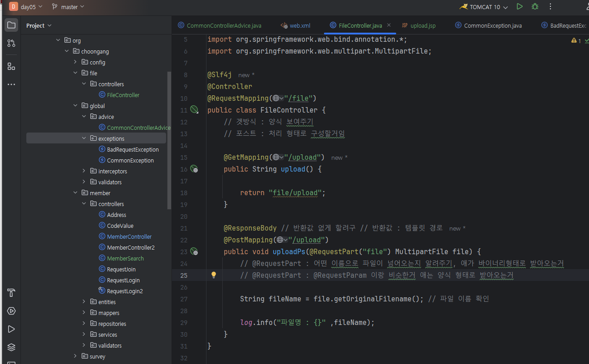This screenshot has height=364, width=589.
Task: Expand the config folder
Action: pos(75,62)
